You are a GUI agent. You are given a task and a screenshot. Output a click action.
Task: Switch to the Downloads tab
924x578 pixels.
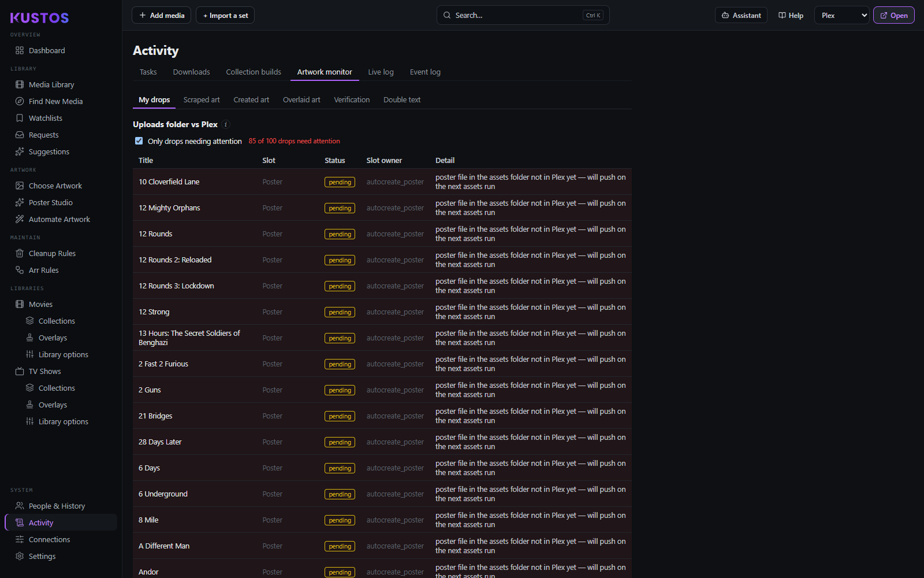click(191, 72)
